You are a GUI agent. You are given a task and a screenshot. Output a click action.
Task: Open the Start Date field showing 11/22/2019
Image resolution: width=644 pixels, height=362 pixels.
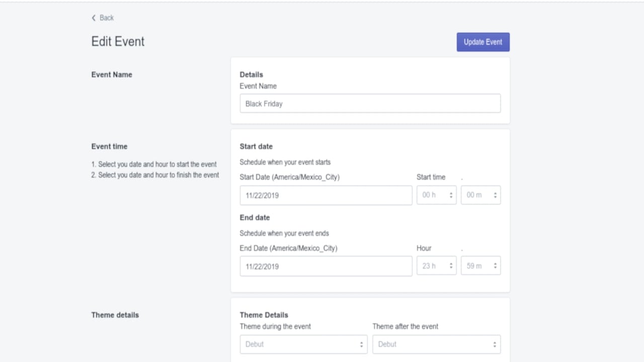pyautogui.click(x=326, y=196)
